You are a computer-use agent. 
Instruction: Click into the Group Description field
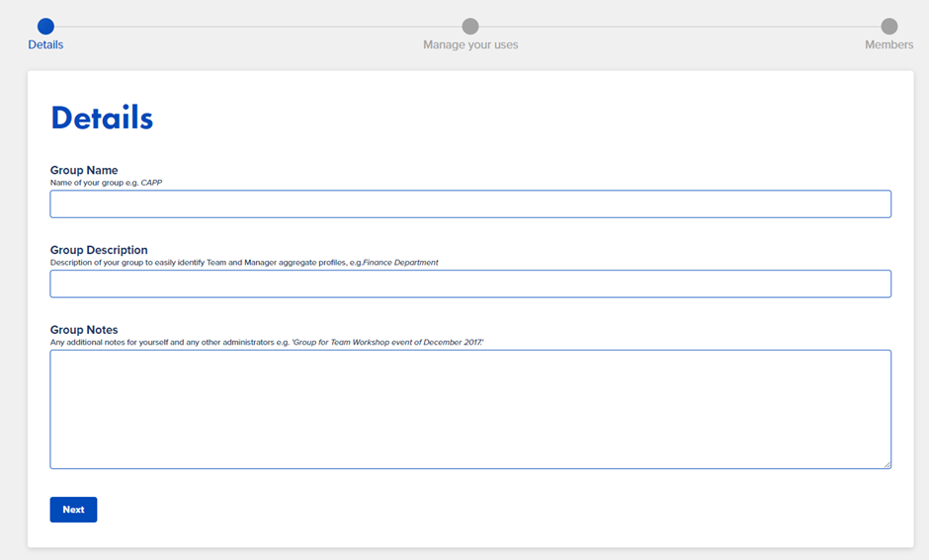point(470,283)
